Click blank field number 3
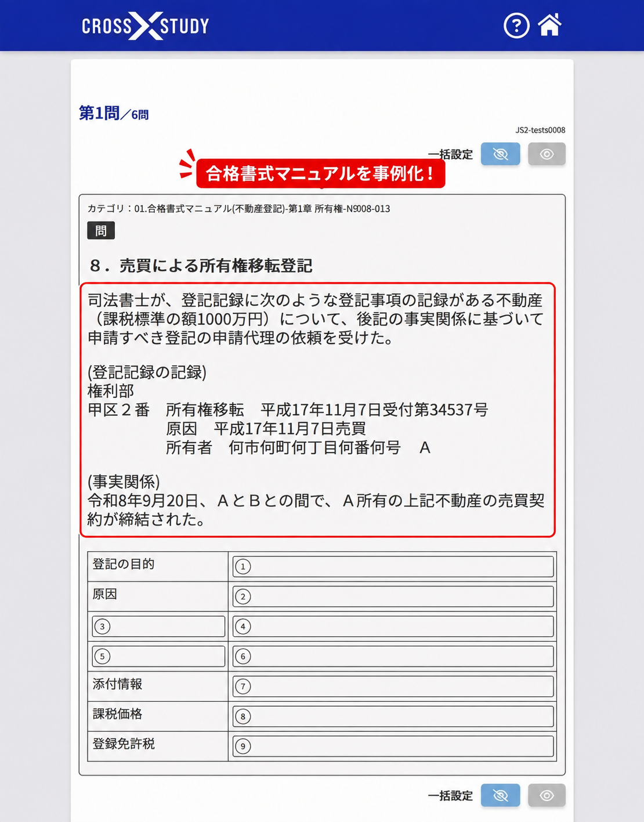Screen dimensions: 644x822 pyautogui.click(x=158, y=627)
